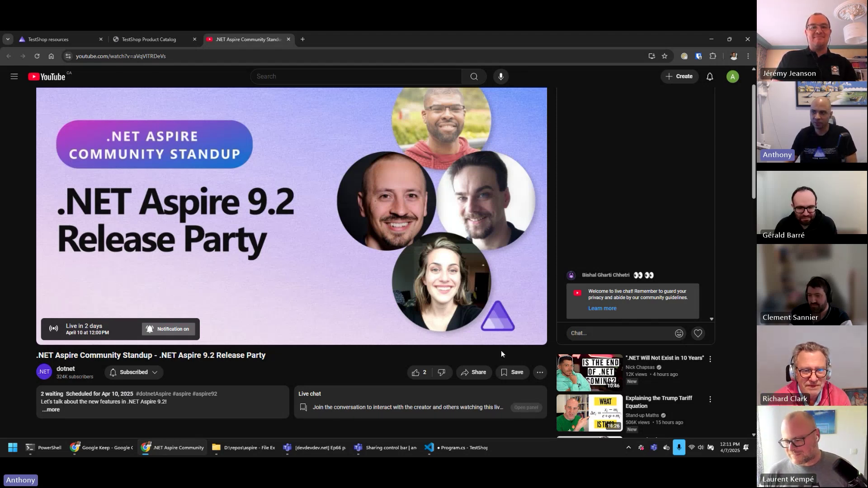Open the Wi-Fi network tray icon
This screenshot has width=868, height=488.
point(691,447)
